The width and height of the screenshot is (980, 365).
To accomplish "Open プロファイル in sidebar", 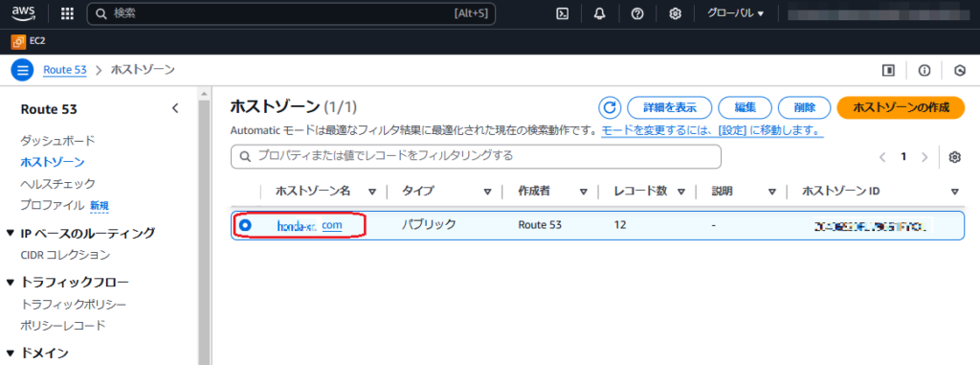I will (52, 205).
